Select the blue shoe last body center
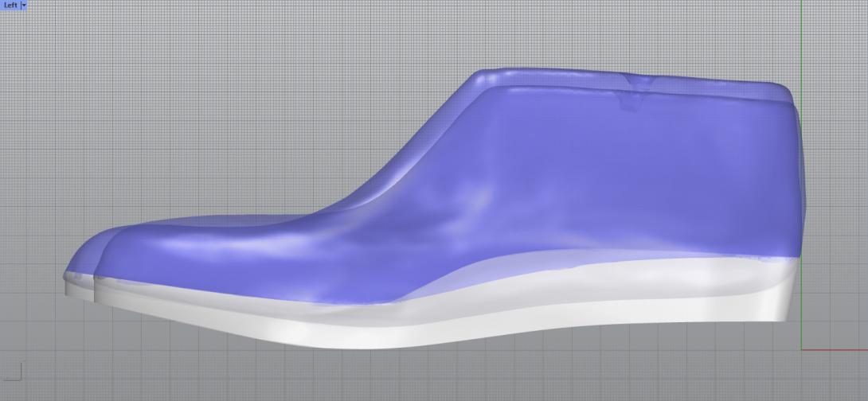Viewport: 868px width, 401px height. point(557,183)
